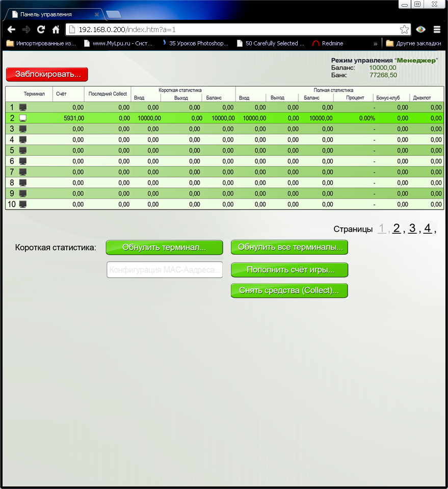Click the colorful extension icon near the menu
Image resolution: width=448 pixels, height=489 pixels.
(421, 30)
